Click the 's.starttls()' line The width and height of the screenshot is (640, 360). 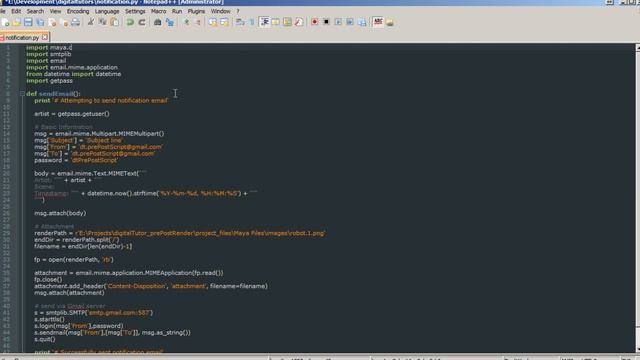coord(49,320)
